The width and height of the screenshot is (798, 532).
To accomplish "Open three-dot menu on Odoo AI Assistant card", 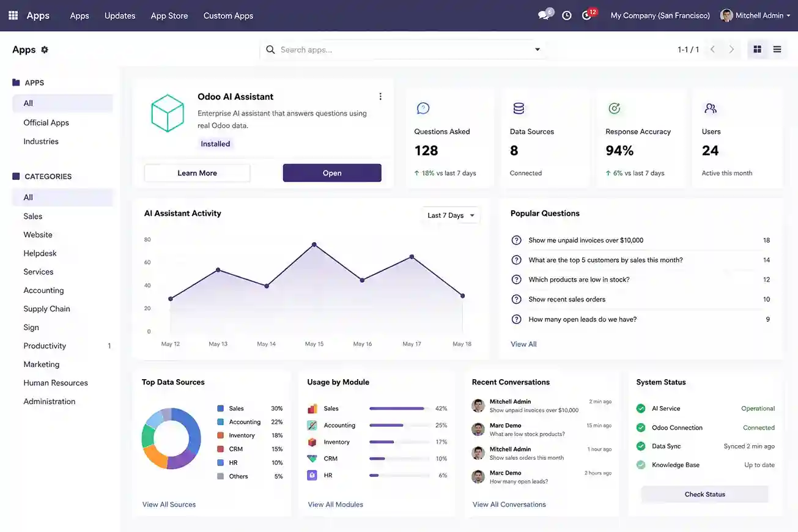I will tap(380, 97).
